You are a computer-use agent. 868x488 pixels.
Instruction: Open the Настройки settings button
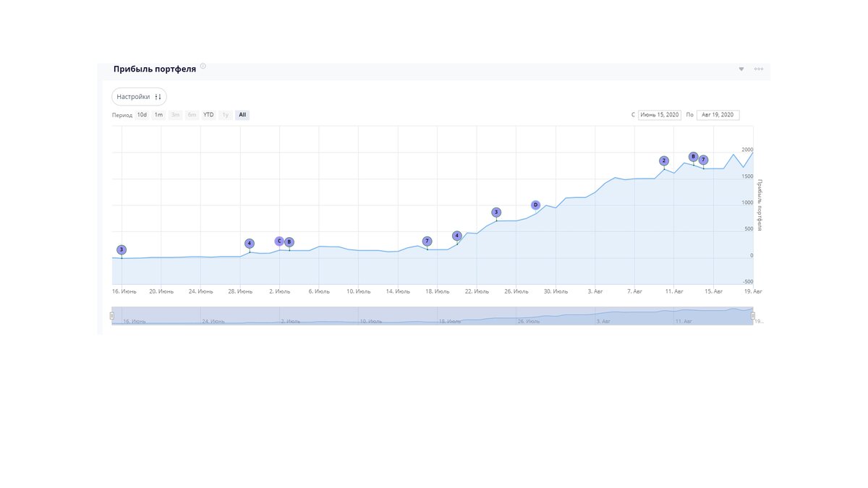coord(140,97)
